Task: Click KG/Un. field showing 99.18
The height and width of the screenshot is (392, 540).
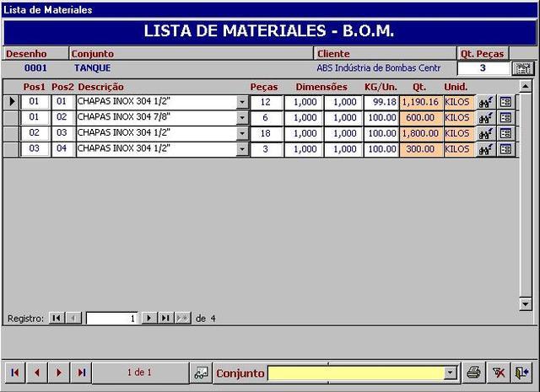Action: [381, 102]
